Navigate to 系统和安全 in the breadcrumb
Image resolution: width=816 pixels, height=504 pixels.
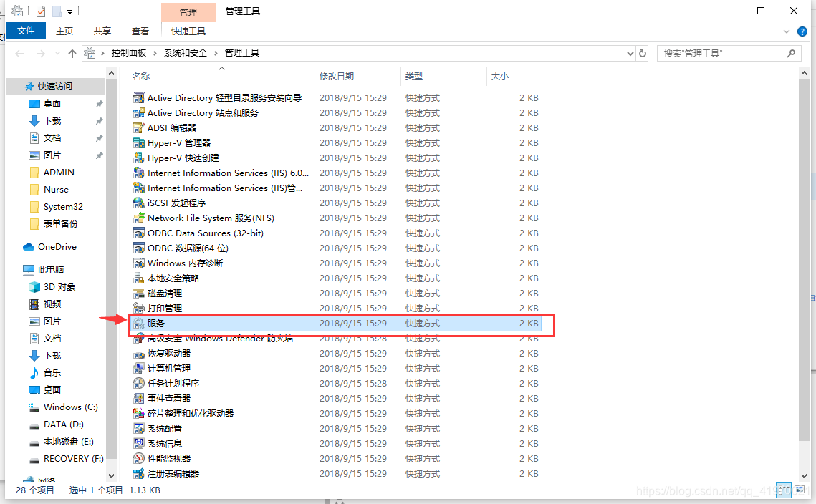pos(186,53)
